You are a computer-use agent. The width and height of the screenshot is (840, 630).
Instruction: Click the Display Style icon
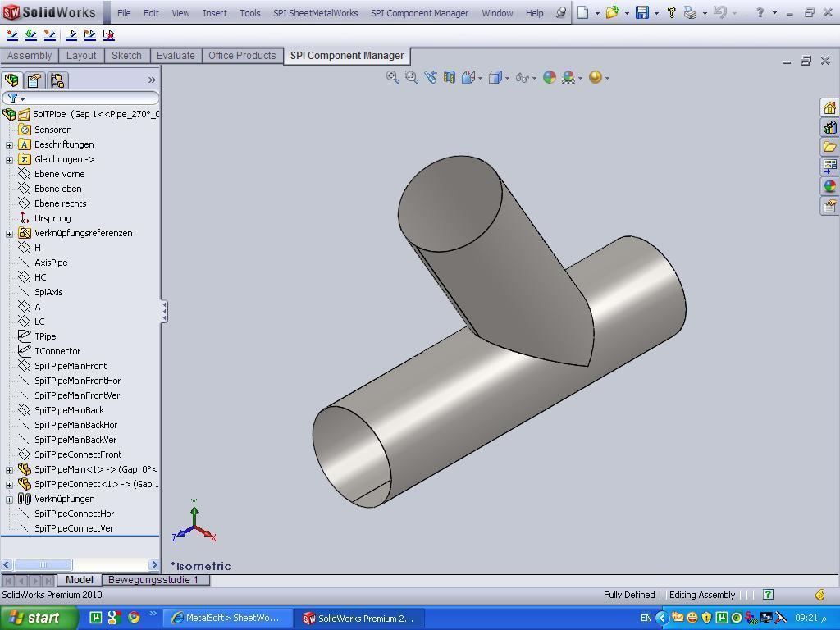click(495, 76)
